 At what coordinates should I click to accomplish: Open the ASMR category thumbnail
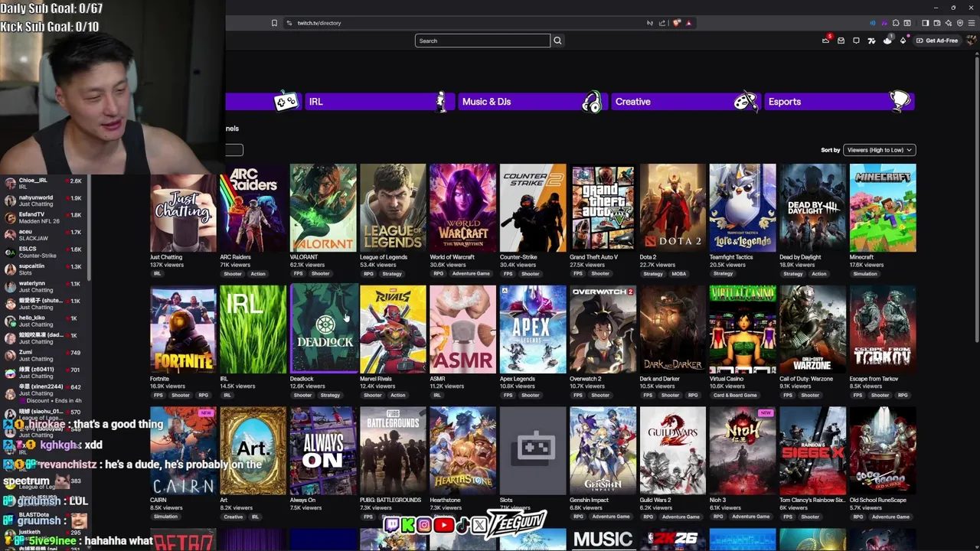(x=462, y=330)
